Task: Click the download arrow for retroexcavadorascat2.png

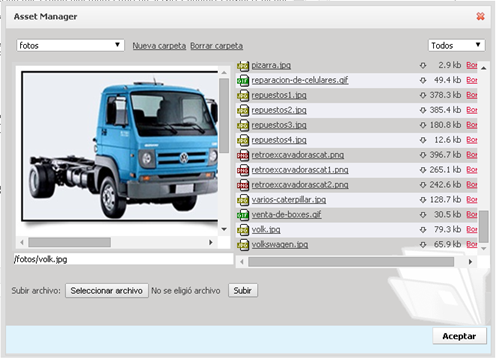Action: tap(423, 185)
